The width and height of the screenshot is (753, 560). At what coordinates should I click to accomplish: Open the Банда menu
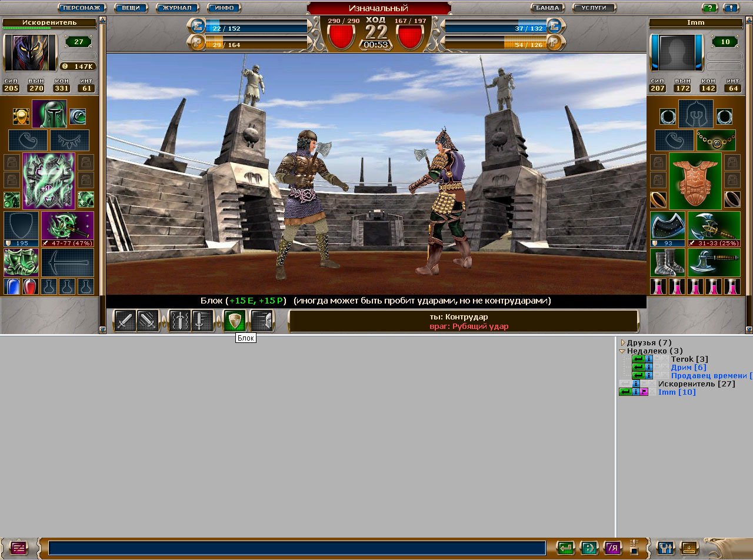point(548,8)
